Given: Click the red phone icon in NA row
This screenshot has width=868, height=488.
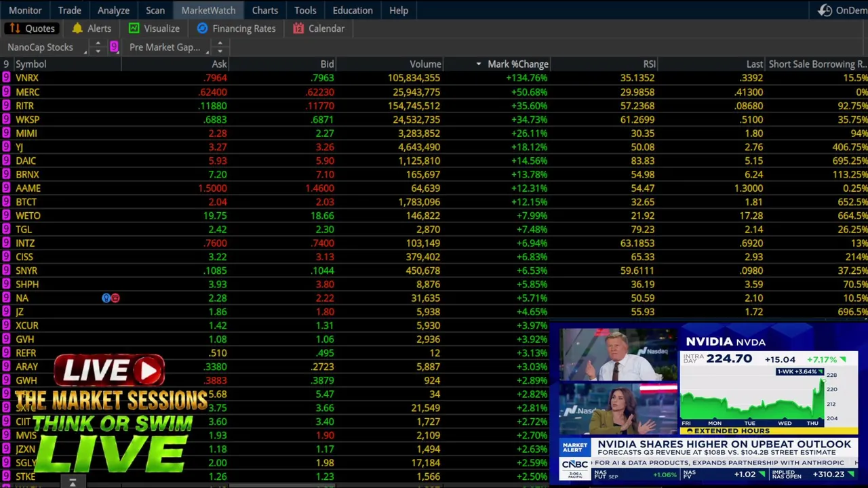Looking at the screenshot, I should point(115,298).
